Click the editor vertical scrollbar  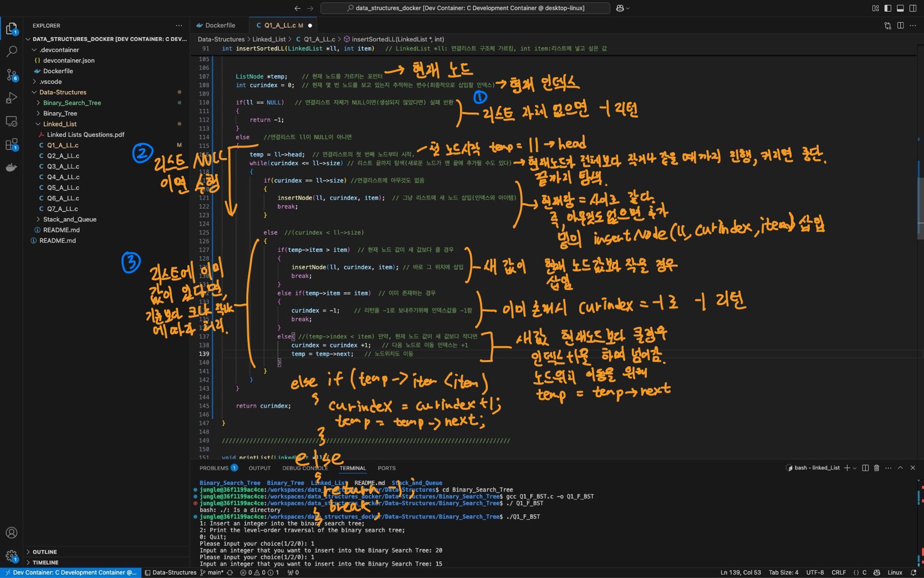(x=920, y=209)
